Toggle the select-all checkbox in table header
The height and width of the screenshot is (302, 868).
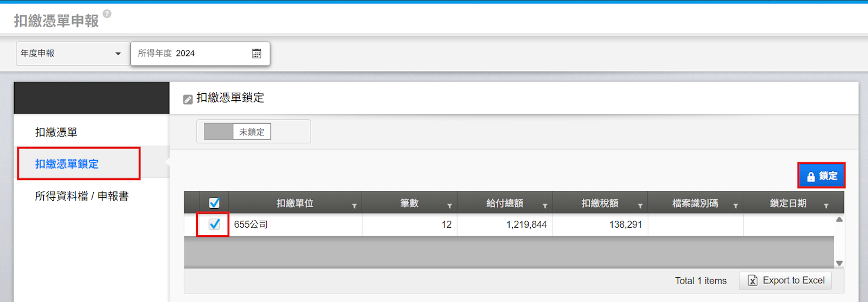(x=214, y=203)
